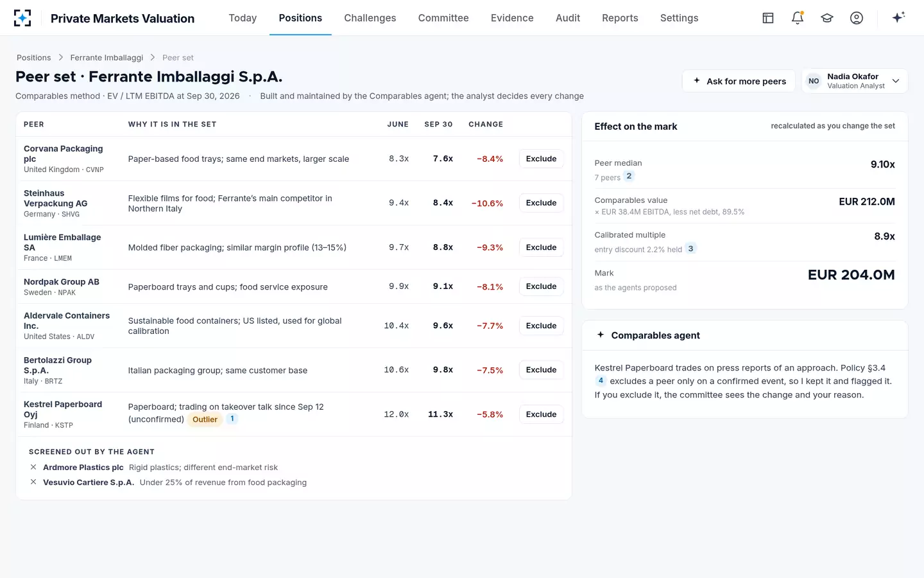Open citation badge 1 next to Outlier tag
The height and width of the screenshot is (578, 924).
232,419
